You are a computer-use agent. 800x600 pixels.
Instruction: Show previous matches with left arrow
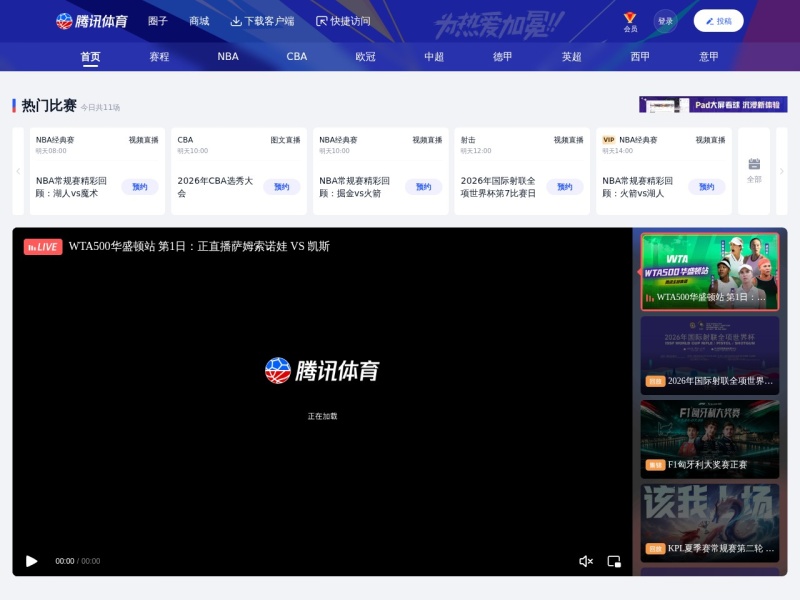18,171
